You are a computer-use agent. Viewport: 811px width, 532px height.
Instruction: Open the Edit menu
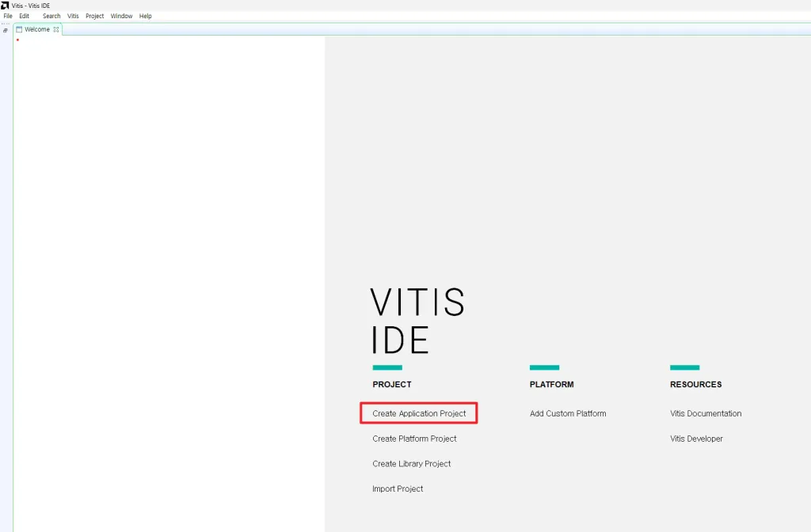(x=25, y=16)
